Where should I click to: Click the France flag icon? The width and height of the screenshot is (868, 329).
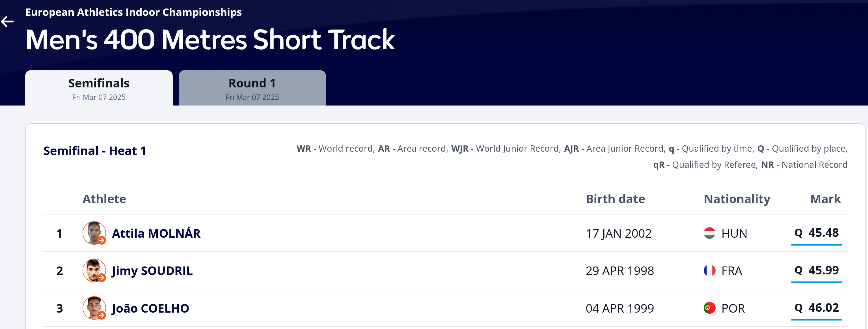pos(709,271)
